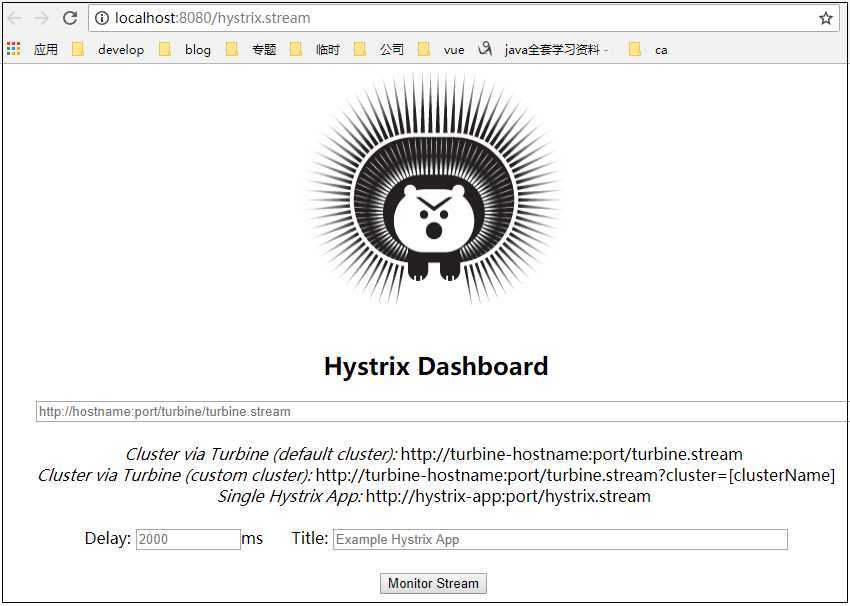Image resolution: width=850 pixels, height=606 pixels.
Task: Click the site info icon in address bar
Action: (101, 18)
